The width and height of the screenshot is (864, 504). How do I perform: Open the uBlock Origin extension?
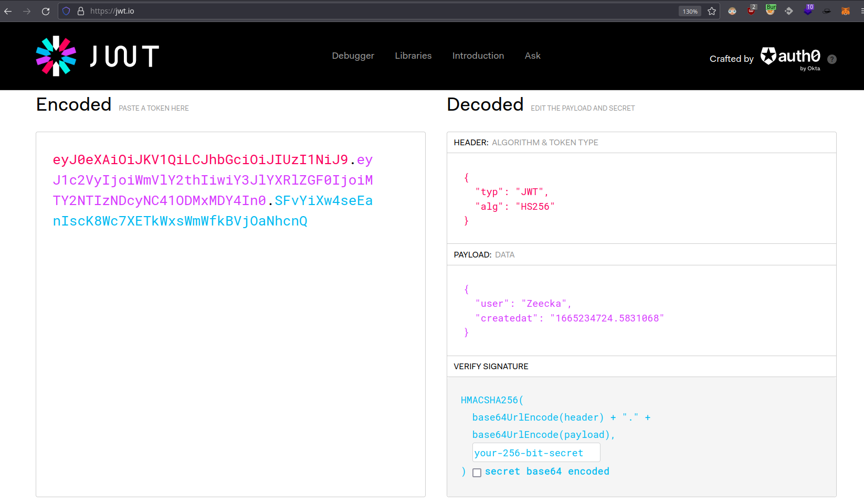(752, 11)
